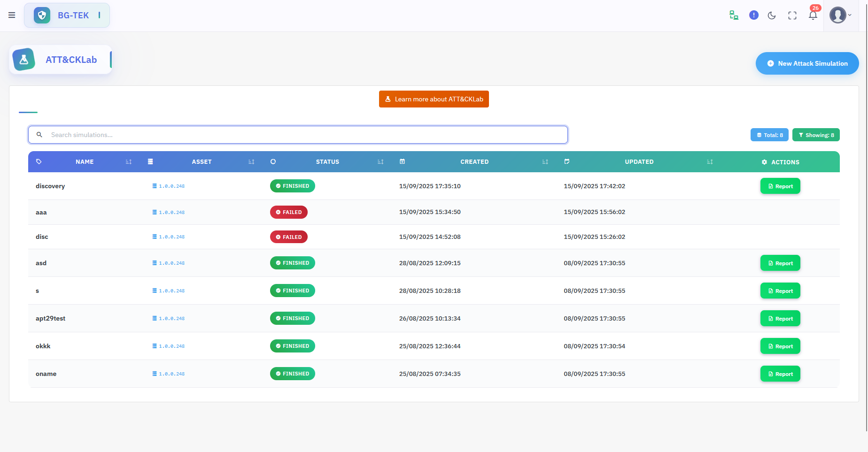Screen dimensions: 868x452
Task: Click the ATT&CKLab flask icon
Action: [x=24, y=60]
